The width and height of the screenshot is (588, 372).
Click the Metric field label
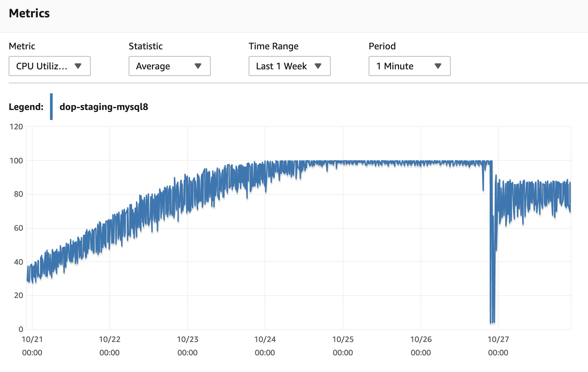pos(22,46)
